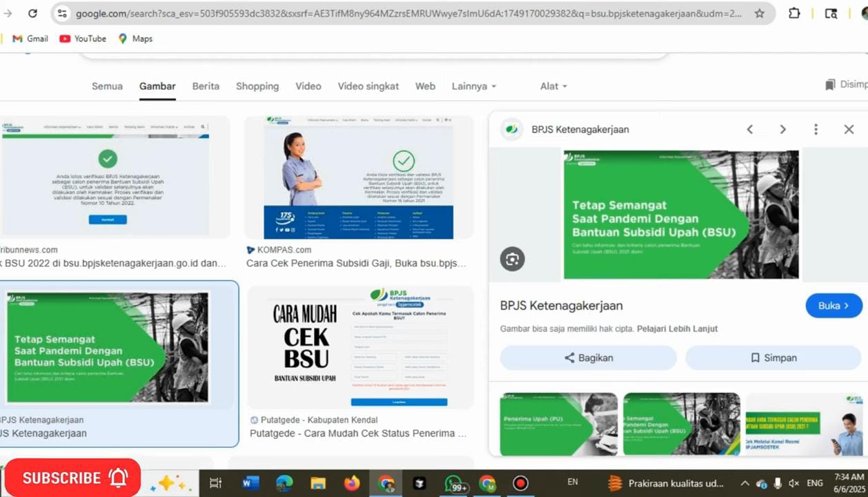868x497 pixels.
Task: Open the taskbar clock and date
Action: coord(849,483)
